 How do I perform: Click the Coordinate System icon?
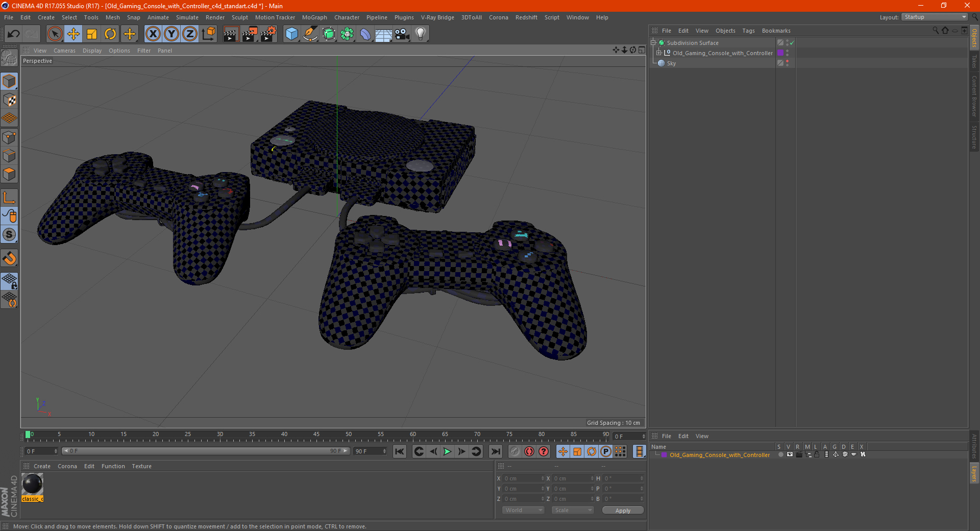click(x=209, y=34)
